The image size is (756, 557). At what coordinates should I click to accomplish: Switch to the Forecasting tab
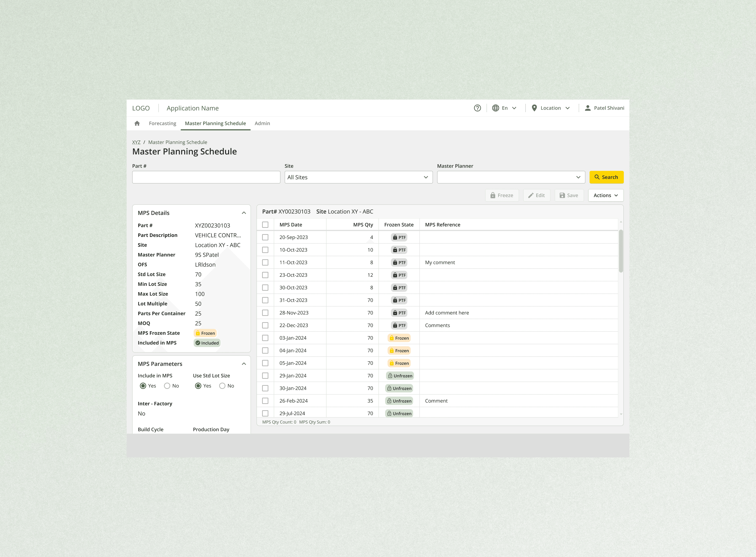click(x=162, y=123)
